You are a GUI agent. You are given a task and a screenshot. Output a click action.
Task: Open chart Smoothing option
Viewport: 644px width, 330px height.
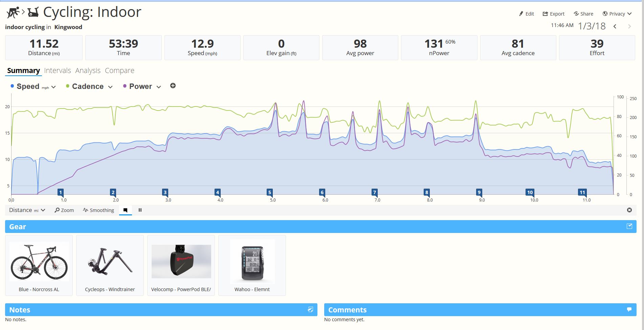[x=98, y=210]
